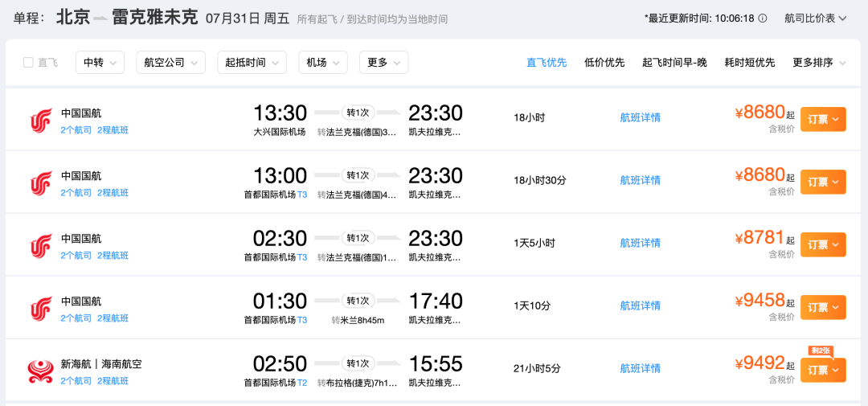Click the Hainan Airlines logo icon
The image size is (868, 406).
pyautogui.click(x=41, y=372)
